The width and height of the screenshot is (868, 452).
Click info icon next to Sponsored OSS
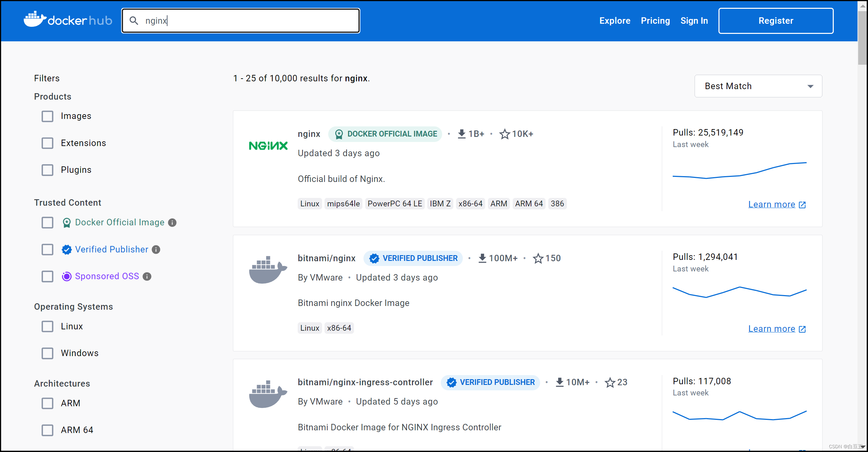[147, 276]
